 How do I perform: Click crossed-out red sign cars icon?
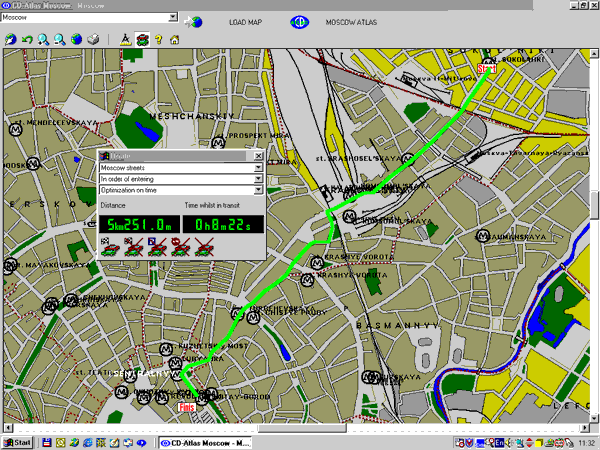tap(181, 247)
